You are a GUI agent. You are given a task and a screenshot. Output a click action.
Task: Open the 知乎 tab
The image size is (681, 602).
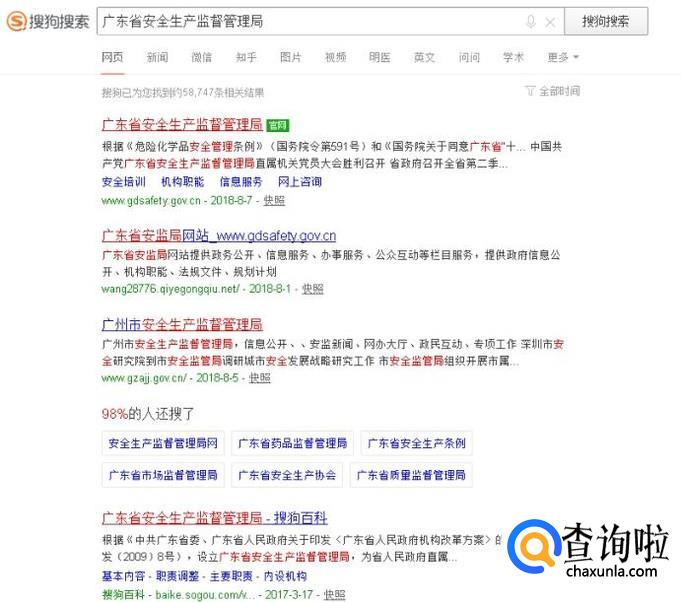point(246,57)
